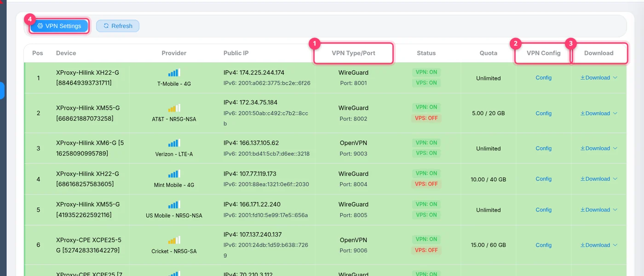Click quota value 15.00 / 60 GB

(489, 245)
